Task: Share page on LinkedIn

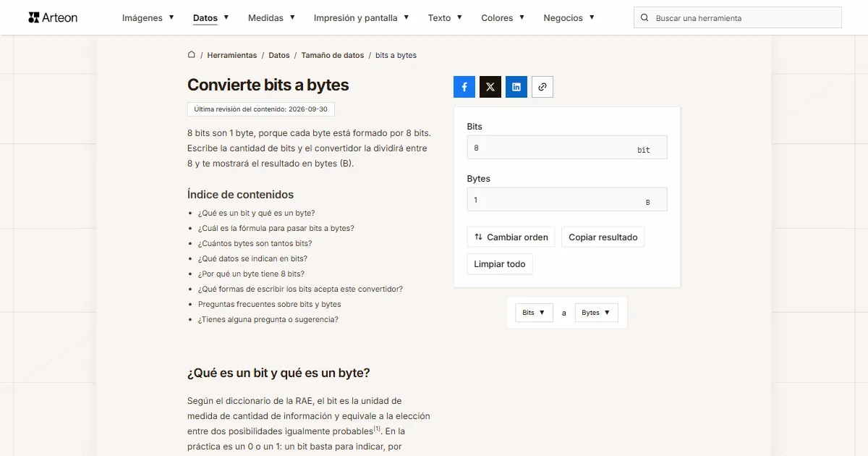Action: click(x=516, y=87)
